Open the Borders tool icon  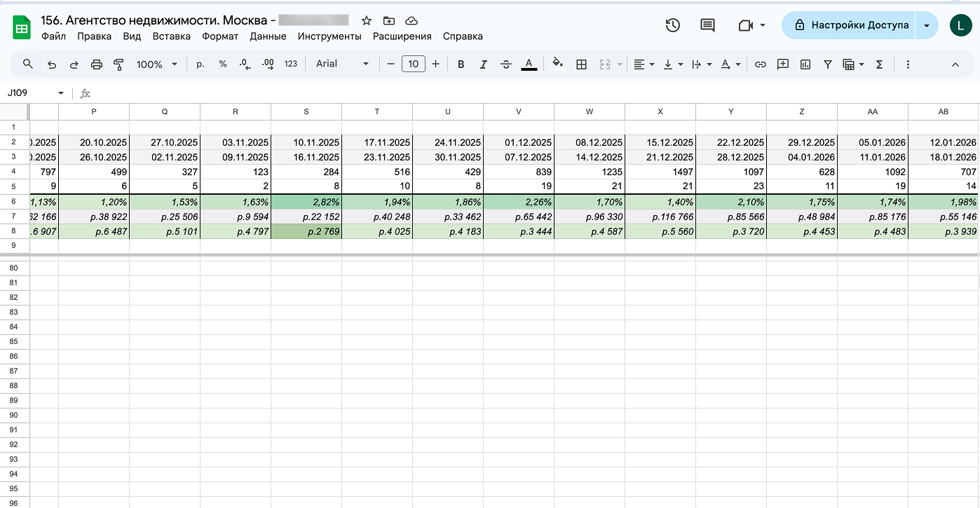(581, 64)
